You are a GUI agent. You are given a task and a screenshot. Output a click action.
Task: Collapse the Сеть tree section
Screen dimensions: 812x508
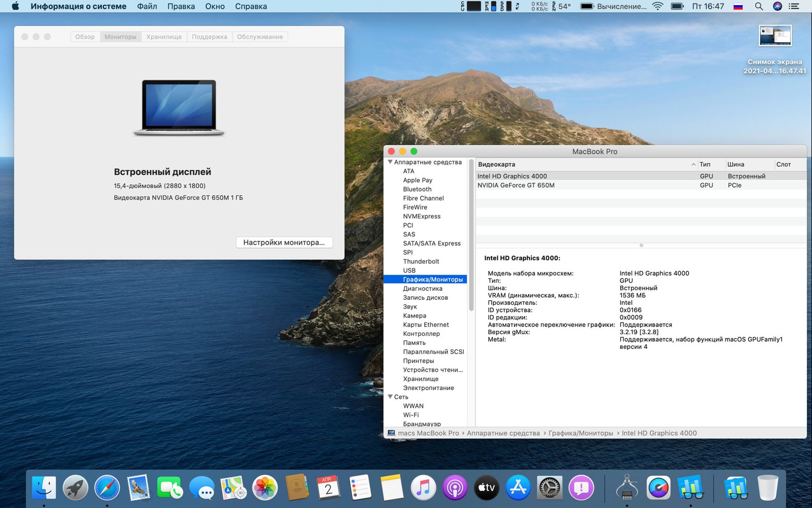point(390,397)
